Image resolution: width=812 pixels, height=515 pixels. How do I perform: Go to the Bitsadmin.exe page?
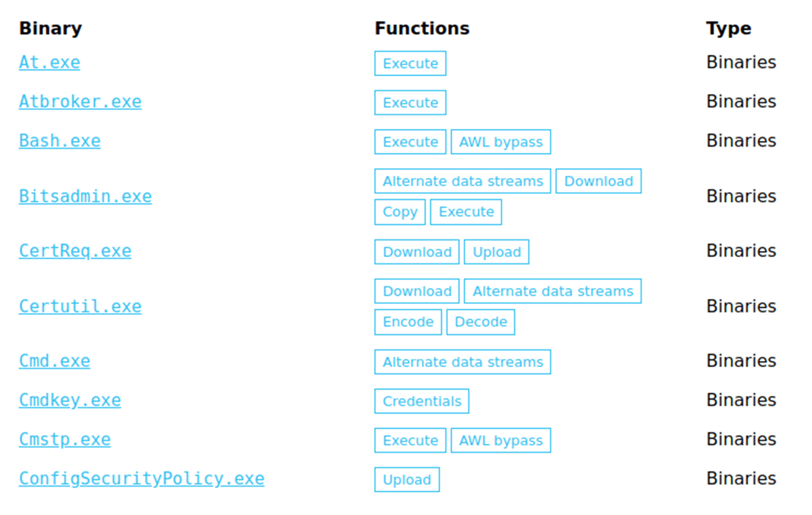pos(85,196)
